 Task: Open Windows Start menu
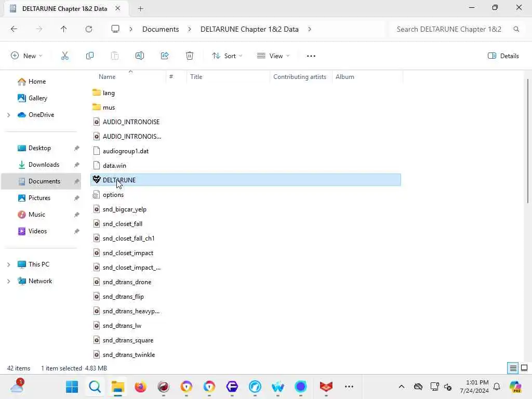[72, 387]
